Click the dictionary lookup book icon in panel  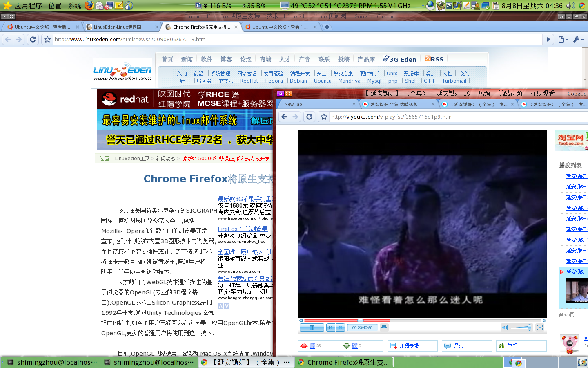[x=440, y=6]
